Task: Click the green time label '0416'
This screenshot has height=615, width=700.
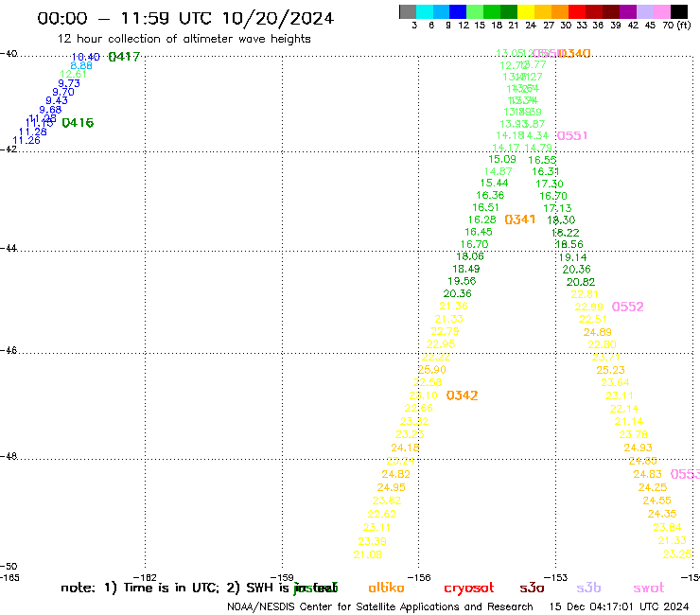Action: 78,123
